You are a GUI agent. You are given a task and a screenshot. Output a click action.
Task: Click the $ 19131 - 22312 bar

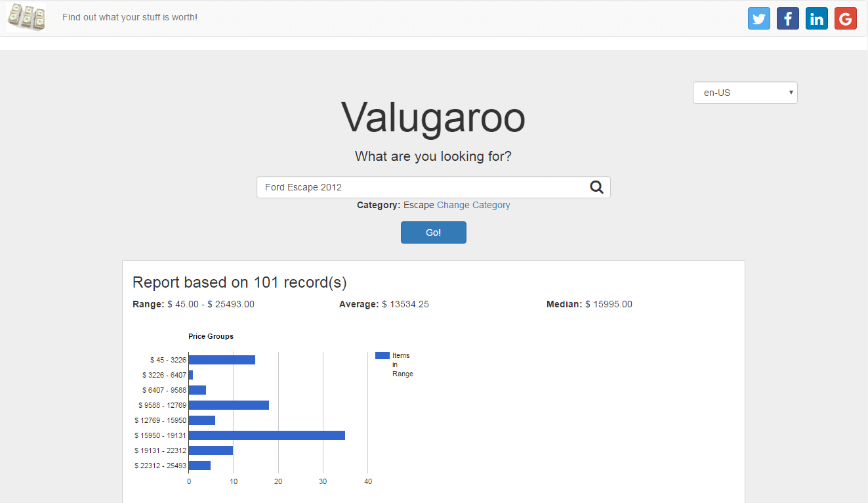211,450
